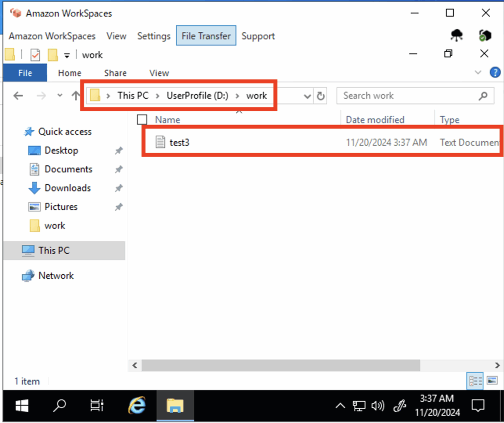Open recent locations dropdown arrow
The height and width of the screenshot is (423, 504).
coord(60,96)
